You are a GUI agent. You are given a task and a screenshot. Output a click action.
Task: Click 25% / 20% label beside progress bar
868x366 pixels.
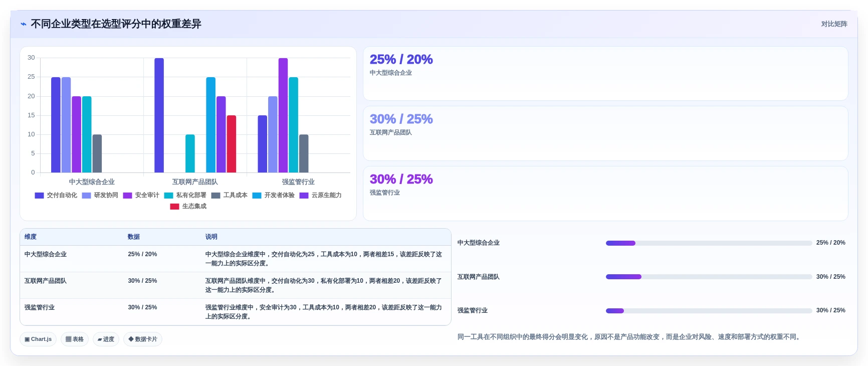click(830, 243)
